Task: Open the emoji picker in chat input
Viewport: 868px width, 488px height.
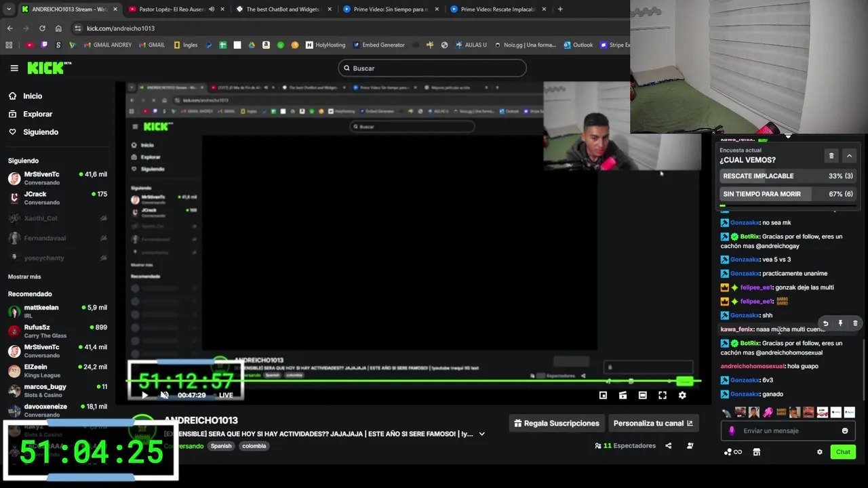Action: 845,431
